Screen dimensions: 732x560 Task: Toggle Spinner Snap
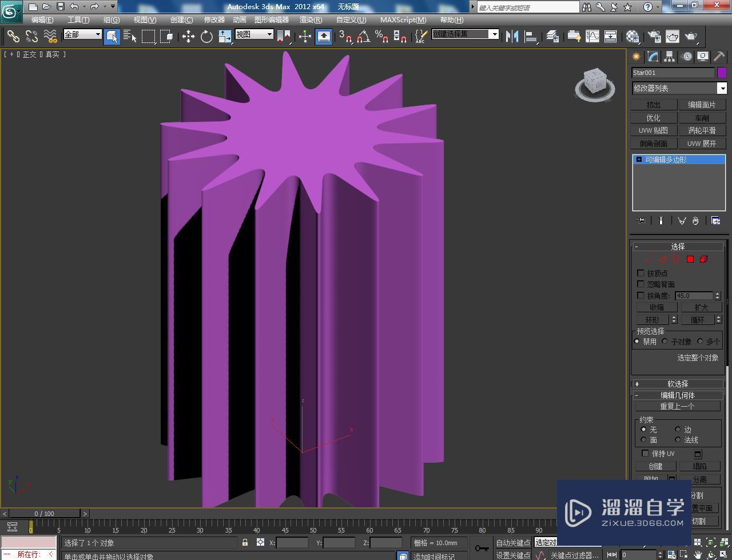[400, 37]
